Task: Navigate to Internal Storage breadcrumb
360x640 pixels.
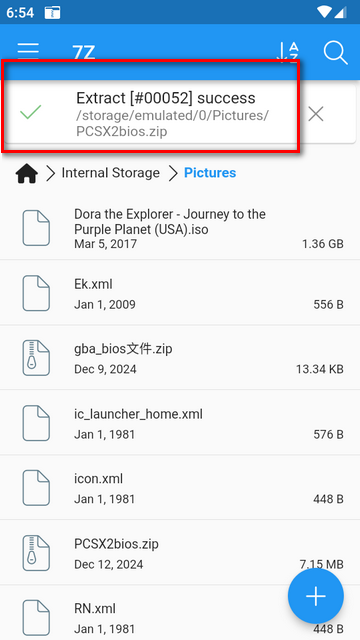Action: [x=111, y=173]
